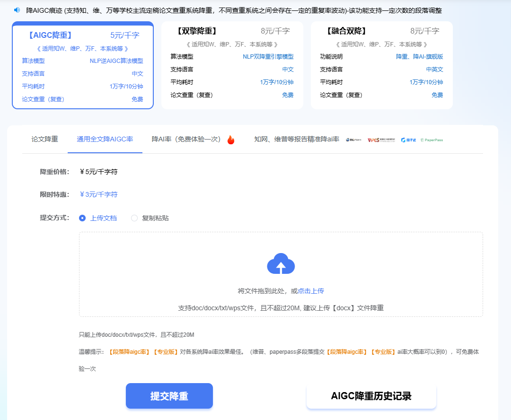Open the 通用全文降AIGC率 tab

pyautogui.click(x=105, y=139)
